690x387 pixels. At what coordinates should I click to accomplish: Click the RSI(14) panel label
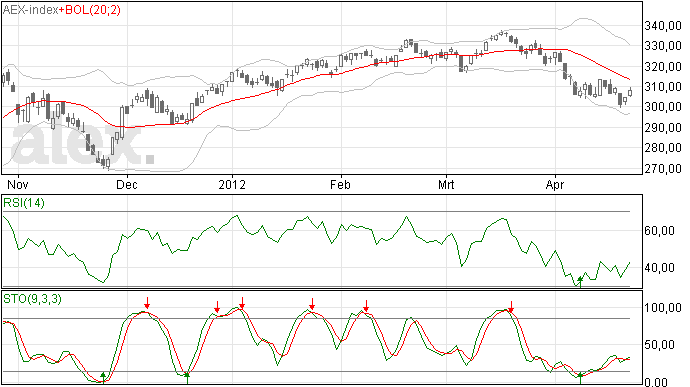[x=24, y=203]
